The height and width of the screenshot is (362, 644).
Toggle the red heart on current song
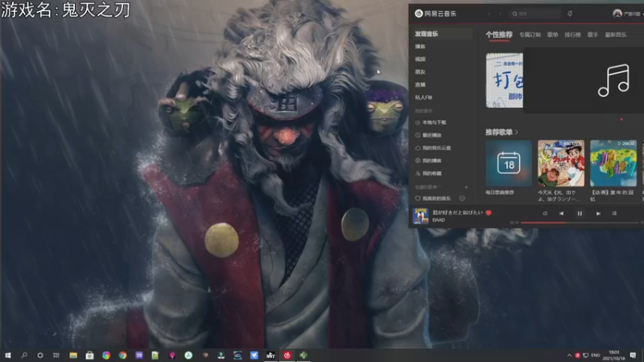489,212
